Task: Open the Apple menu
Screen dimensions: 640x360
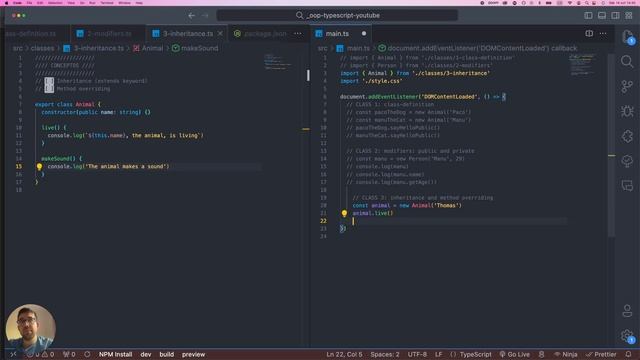Action: pos(6,3)
